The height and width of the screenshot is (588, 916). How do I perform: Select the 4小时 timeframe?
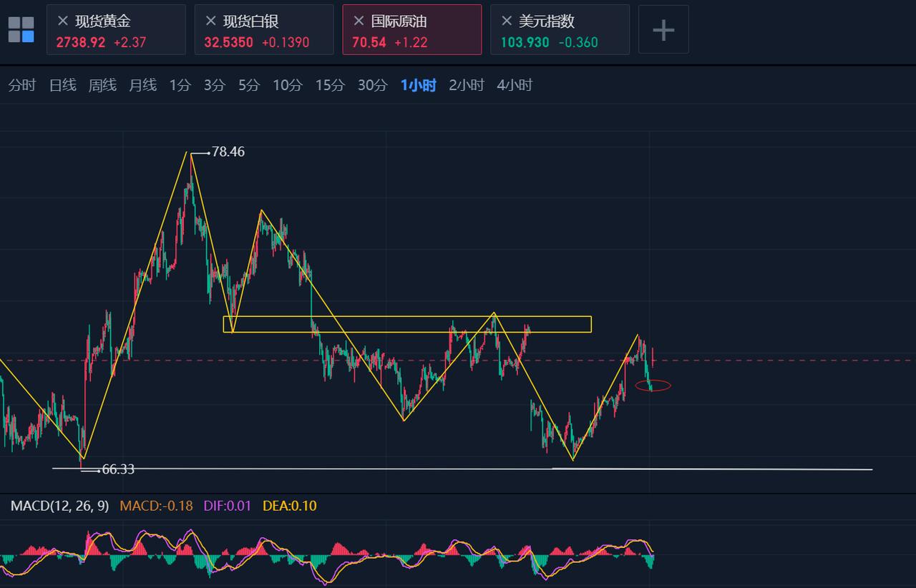coord(515,85)
